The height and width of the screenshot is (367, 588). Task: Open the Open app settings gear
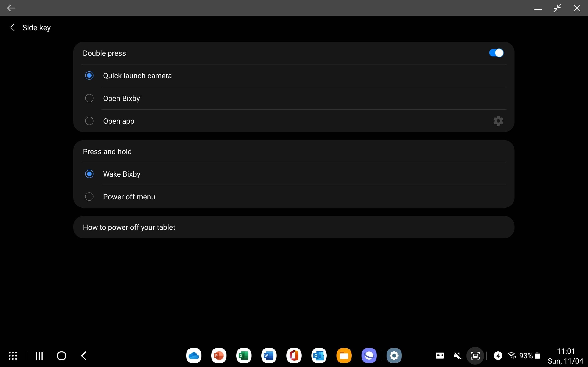pos(498,121)
